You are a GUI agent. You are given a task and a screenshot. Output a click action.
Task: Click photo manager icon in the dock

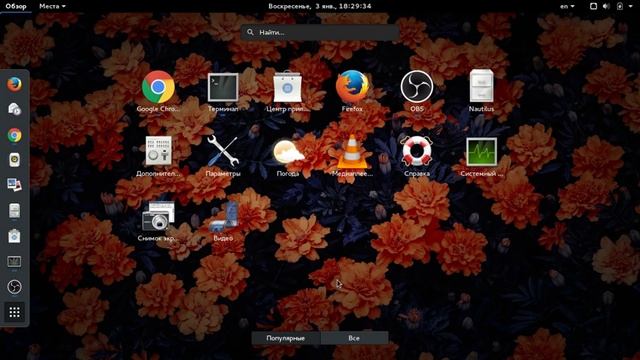tap(14, 185)
